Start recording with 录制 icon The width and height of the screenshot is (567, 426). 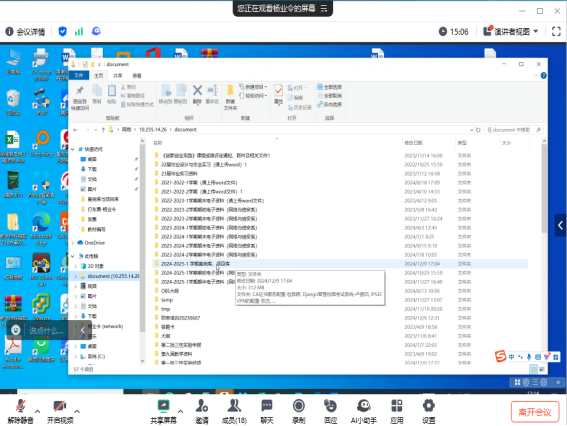(299, 412)
